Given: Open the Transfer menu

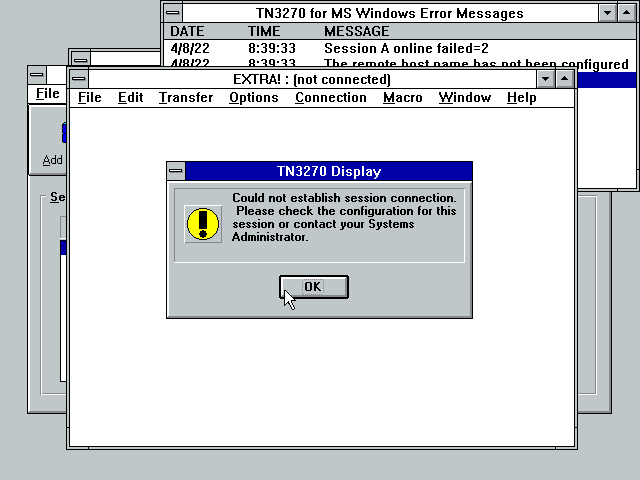Looking at the screenshot, I should (186, 98).
